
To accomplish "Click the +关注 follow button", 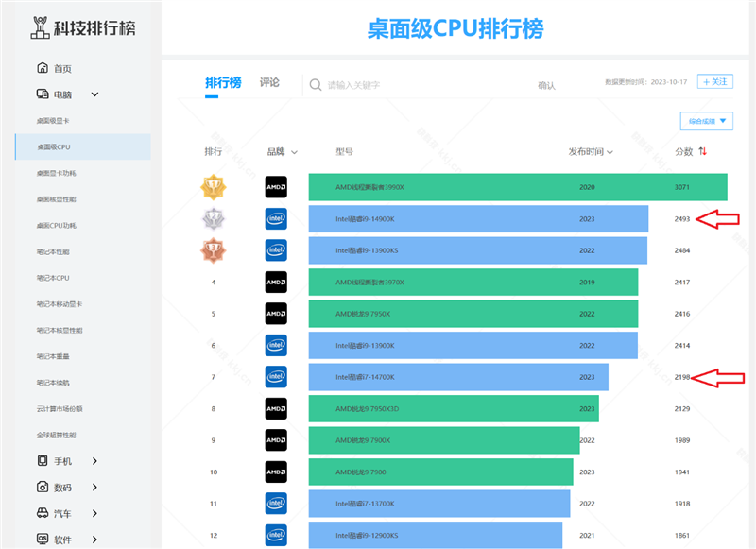I will click(x=715, y=81).
